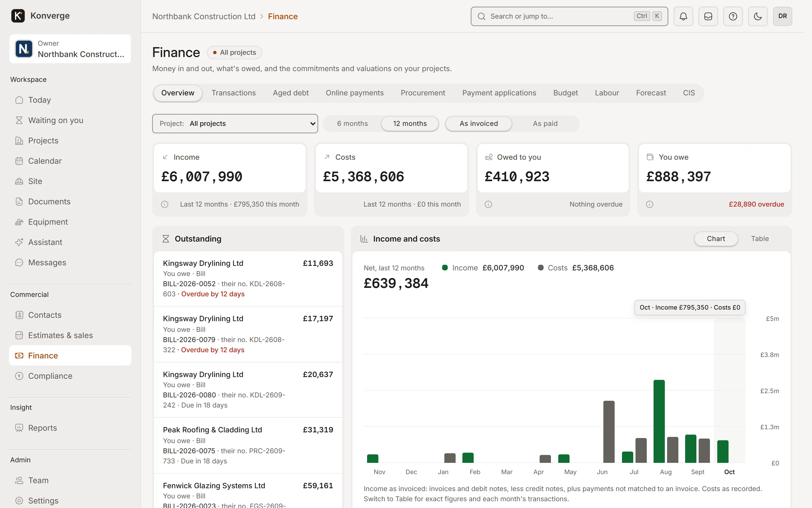Image resolution: width=812 pixels, height=508 pixels.
Task: Open the DR user avatar menu
Action: tap(782, 16)
